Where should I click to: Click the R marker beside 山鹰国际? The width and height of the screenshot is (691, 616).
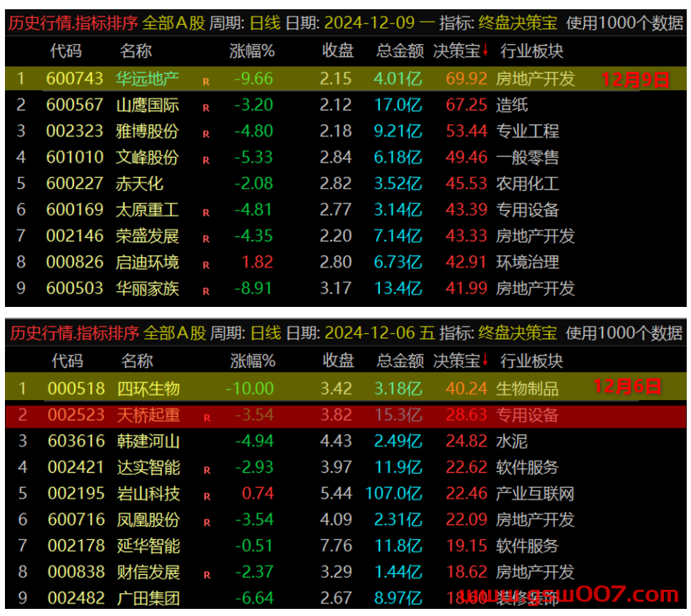click(206, 108)
